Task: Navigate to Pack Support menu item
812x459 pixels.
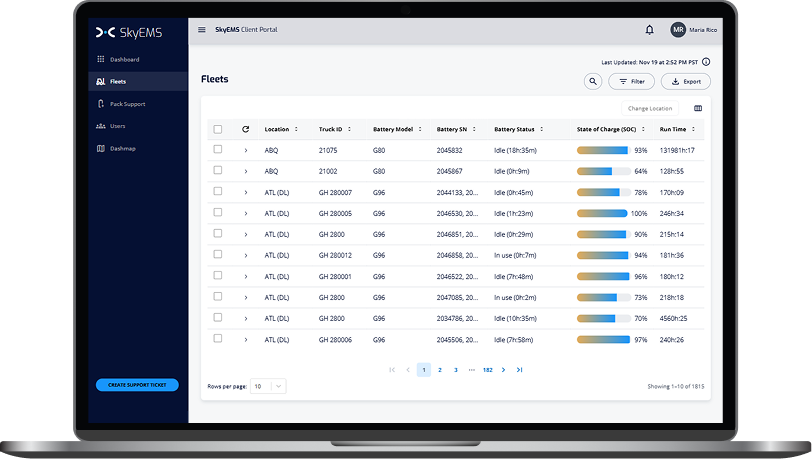Action: pos(128,104)
